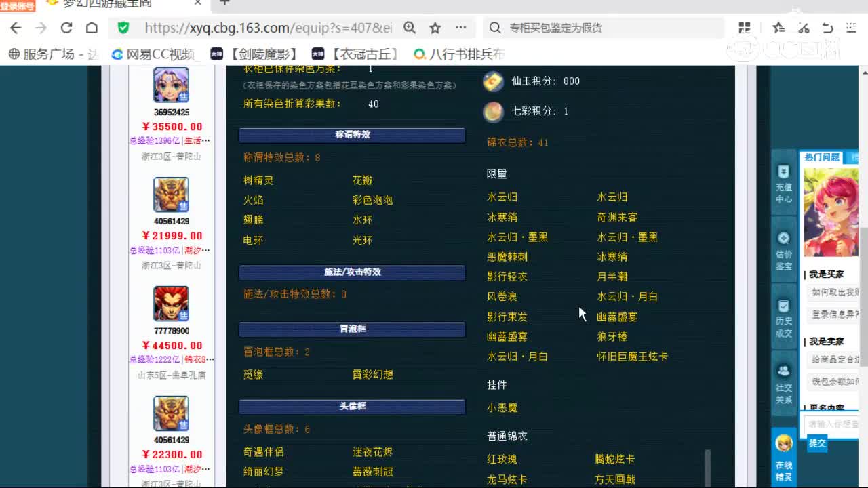Click the 仙玉积分 gold coin icon

tap(493, 81)
